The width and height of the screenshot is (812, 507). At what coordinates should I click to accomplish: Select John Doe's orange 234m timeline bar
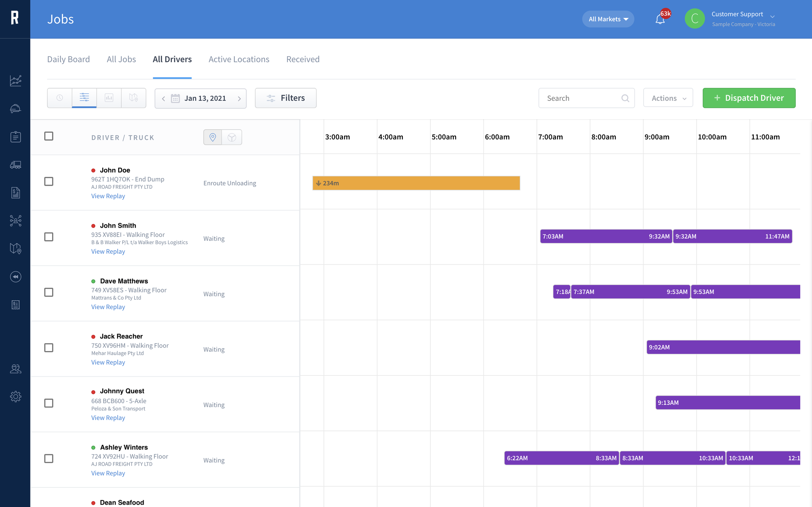(416, 183)
